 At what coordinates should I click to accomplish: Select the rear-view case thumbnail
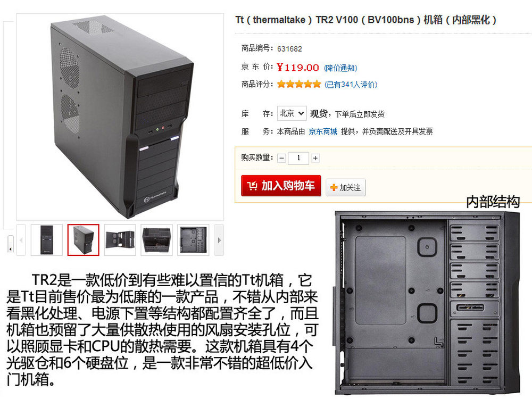point(156,240)
